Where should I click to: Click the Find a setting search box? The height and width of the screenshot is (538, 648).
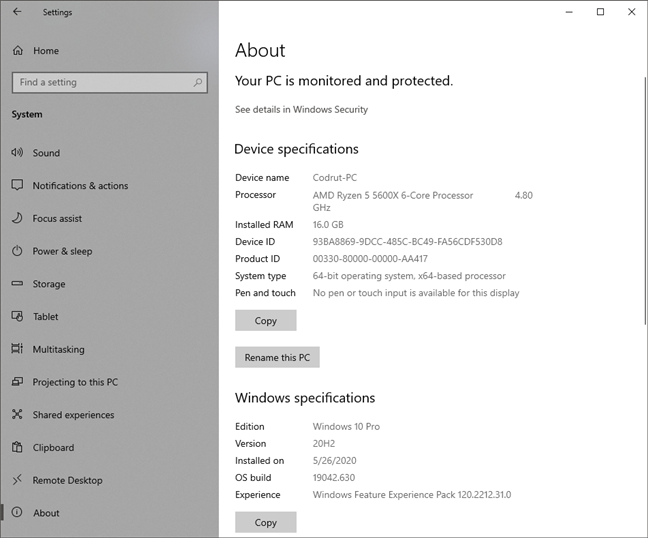point(110,82)
